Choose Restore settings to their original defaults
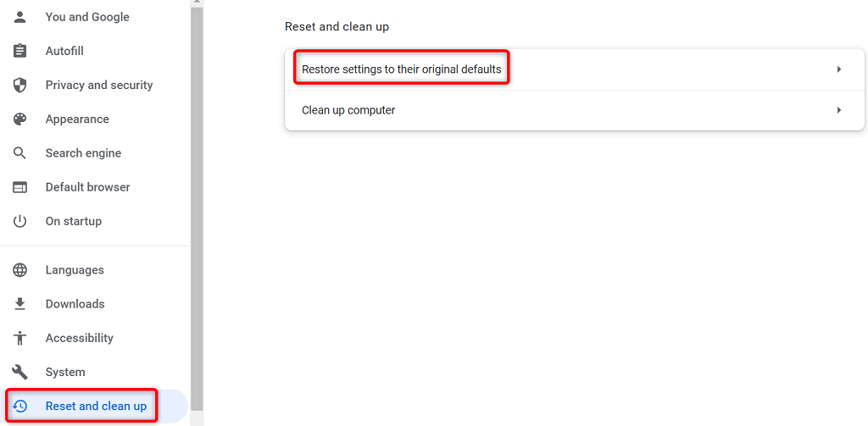The width and height of the screenshot is (868, 426). click(x=402, y=69)
